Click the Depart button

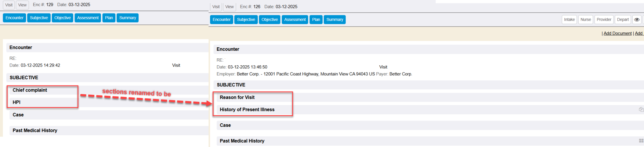pyautogui.click(x=623, y=20)
